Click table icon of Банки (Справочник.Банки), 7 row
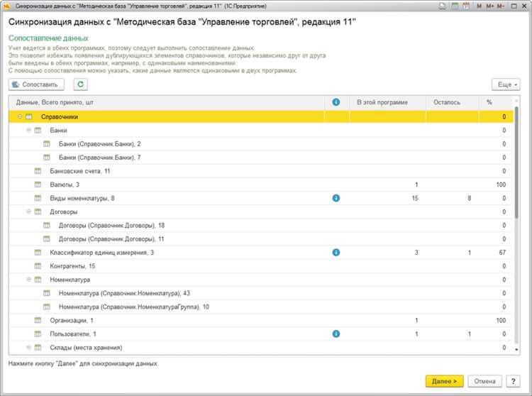Screen dimensions: 532x396 (47, 158)
